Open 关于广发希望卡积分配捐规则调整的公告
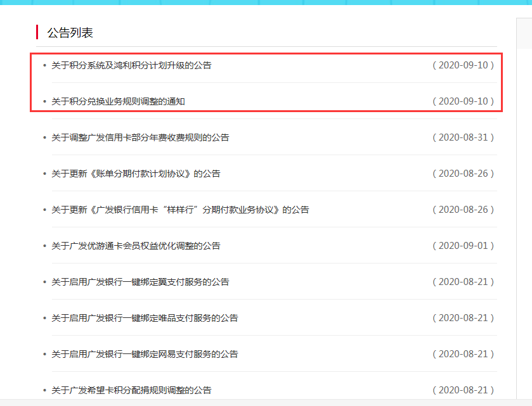The height and width of the screenshot is (406, 532). click(131, 390)
